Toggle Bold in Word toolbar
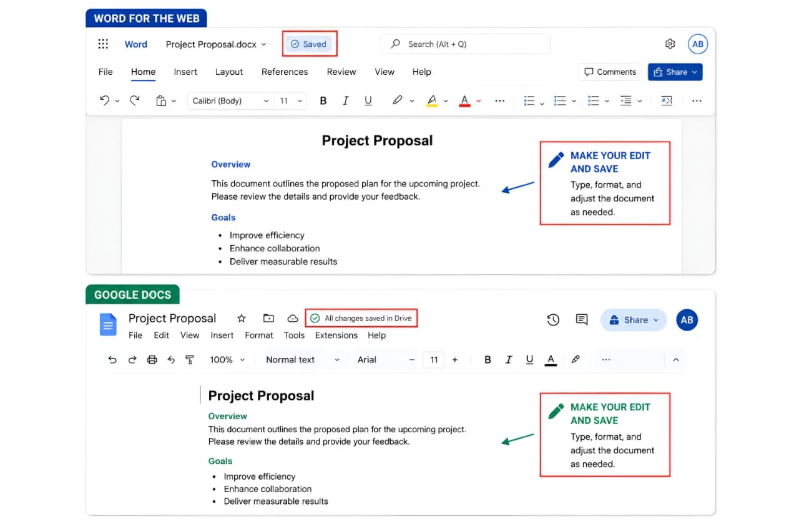 tap(323, 100)
